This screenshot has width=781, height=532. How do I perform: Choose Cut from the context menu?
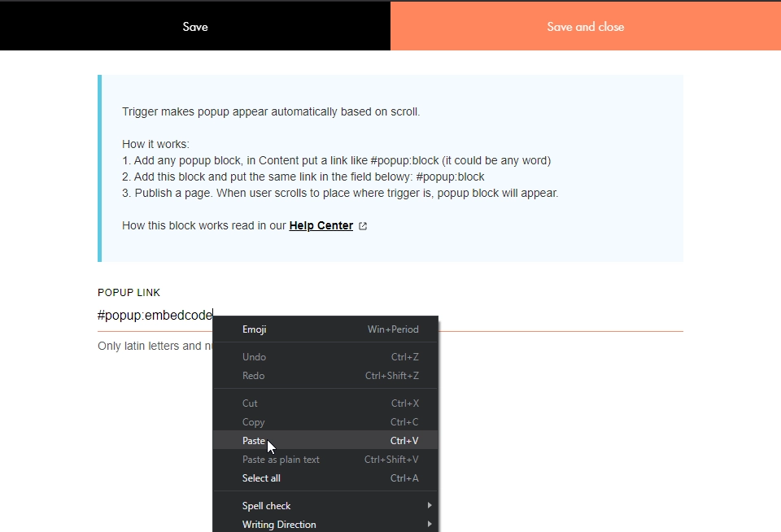tap(325, 403)
